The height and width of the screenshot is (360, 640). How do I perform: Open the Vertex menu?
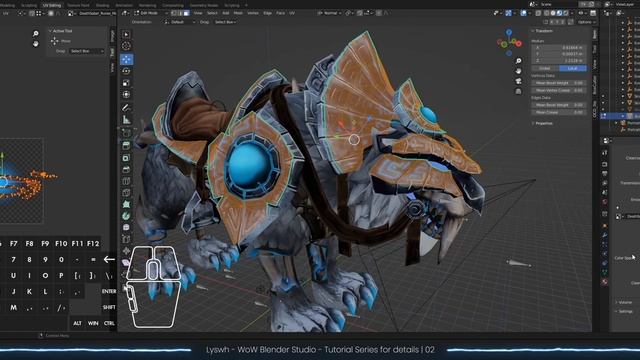(x=253, y=13)
